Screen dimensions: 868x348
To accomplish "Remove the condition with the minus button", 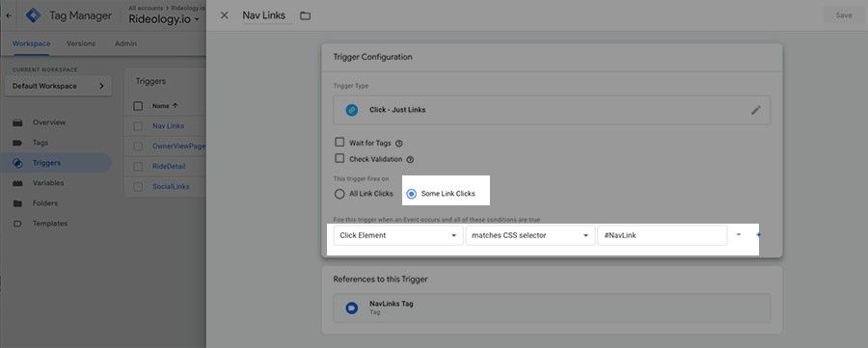I will pos(739,234).
